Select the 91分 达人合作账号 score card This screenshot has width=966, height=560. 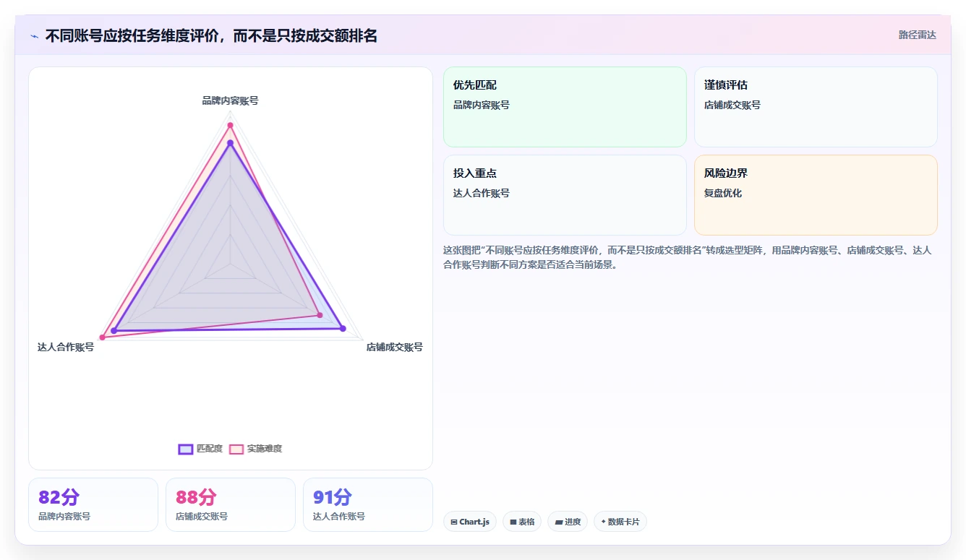pos(368,504)
